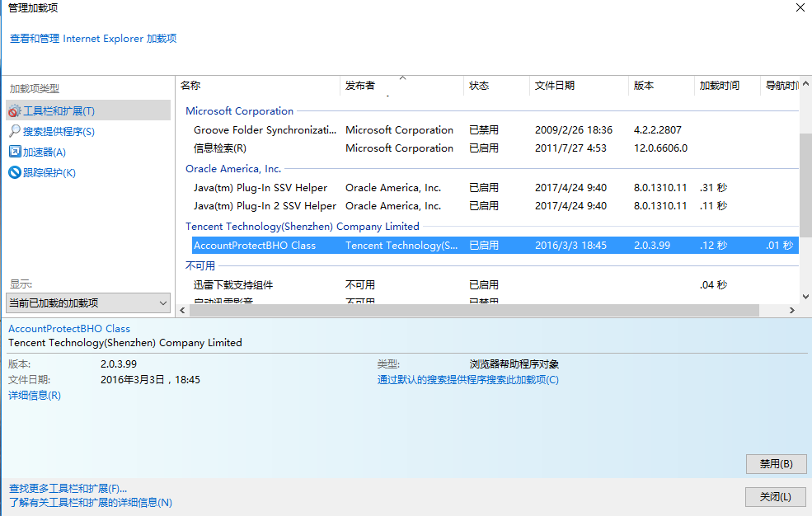Close the Manage Add-ons window with X
Screen dimensions: 812x516
click(800, 7)
